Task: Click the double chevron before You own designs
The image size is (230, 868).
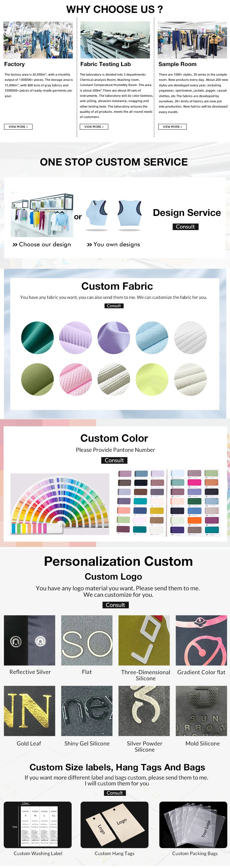Action: pyautogui.click(x=90, y=244)
